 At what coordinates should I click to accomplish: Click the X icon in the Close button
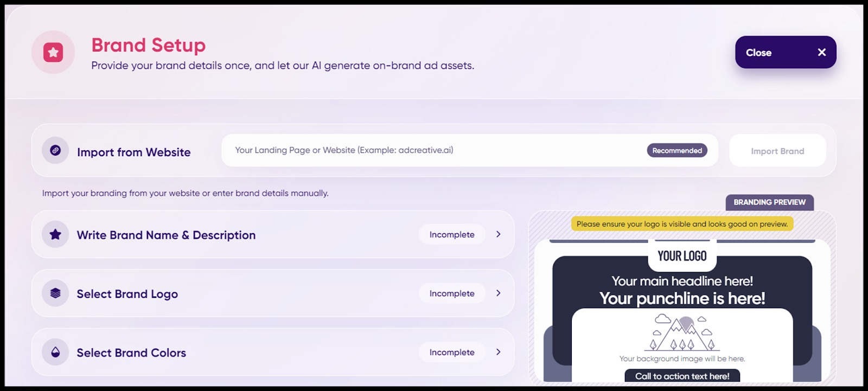pyautogui.click(x=821, y=53)
